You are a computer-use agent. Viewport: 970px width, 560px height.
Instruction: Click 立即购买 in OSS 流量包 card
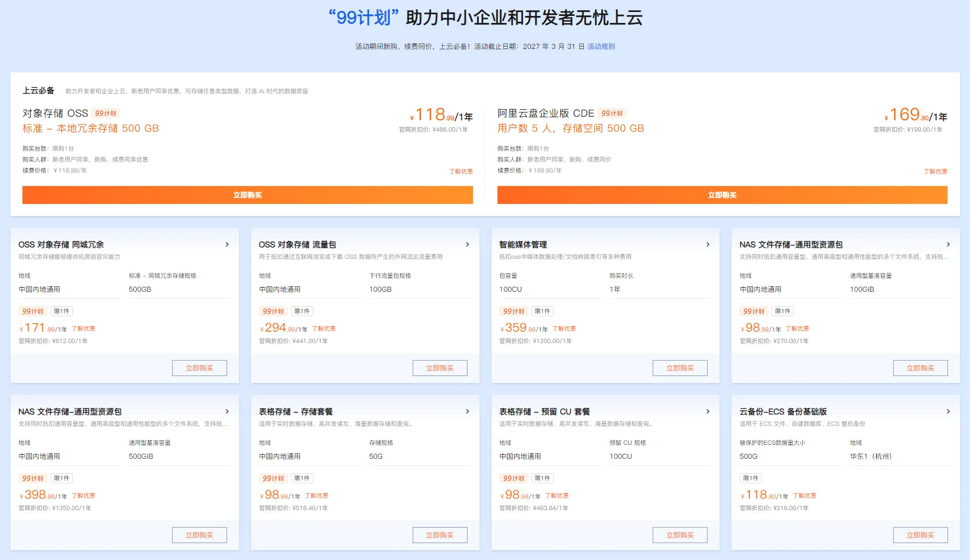tap(440, 368)
